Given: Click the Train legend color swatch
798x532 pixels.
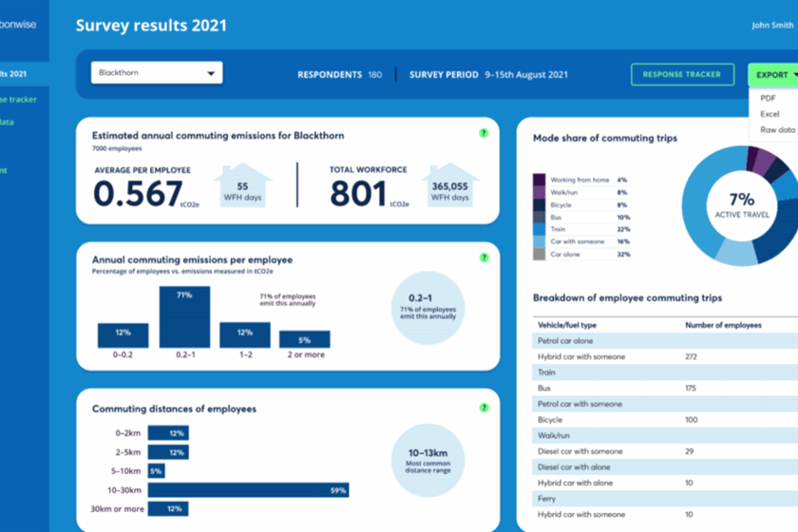Looking at the screenshot, I should [x=539, y=229].
